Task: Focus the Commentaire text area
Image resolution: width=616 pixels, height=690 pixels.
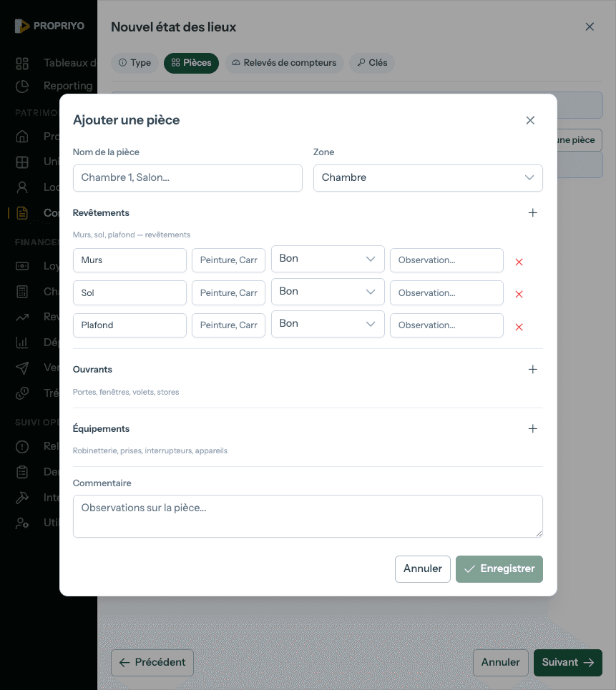Action: coord(308,516)
